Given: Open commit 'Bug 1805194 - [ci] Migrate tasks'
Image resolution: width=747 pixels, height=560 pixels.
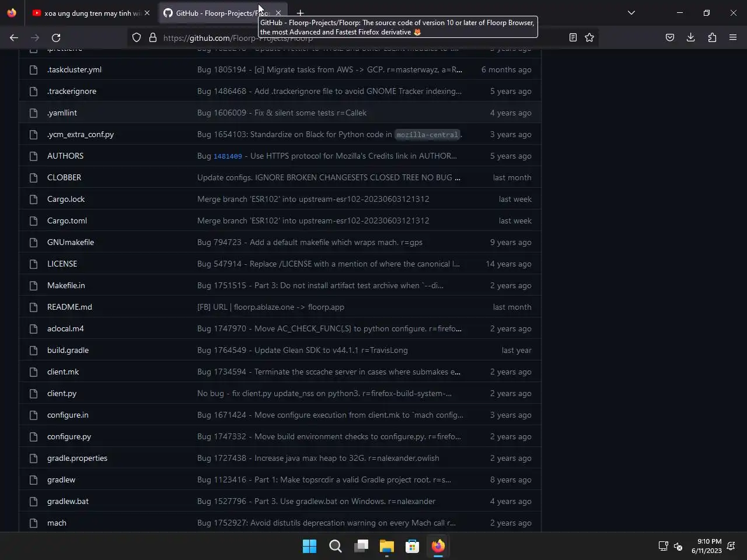Looking at the screenshot, I should click(330, 69).
